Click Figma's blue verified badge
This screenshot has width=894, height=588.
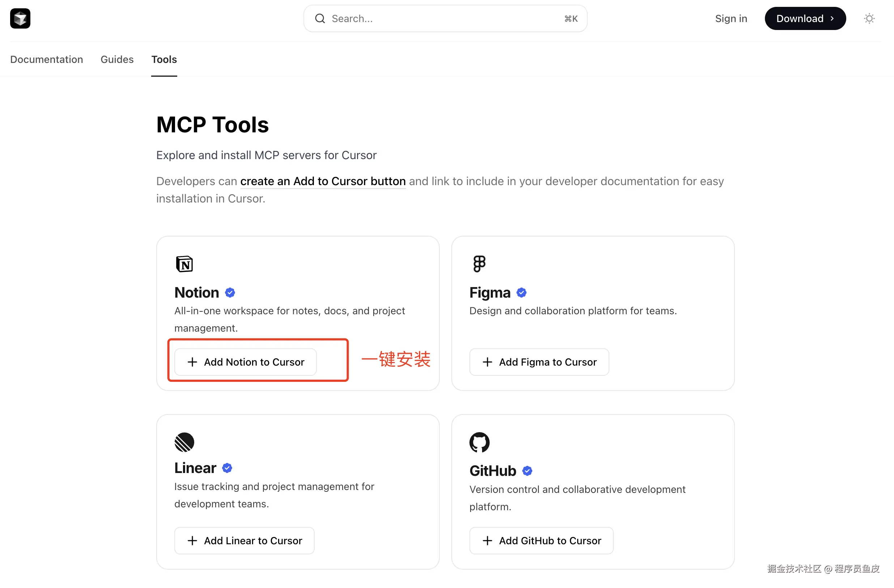(x=521, y=293)
